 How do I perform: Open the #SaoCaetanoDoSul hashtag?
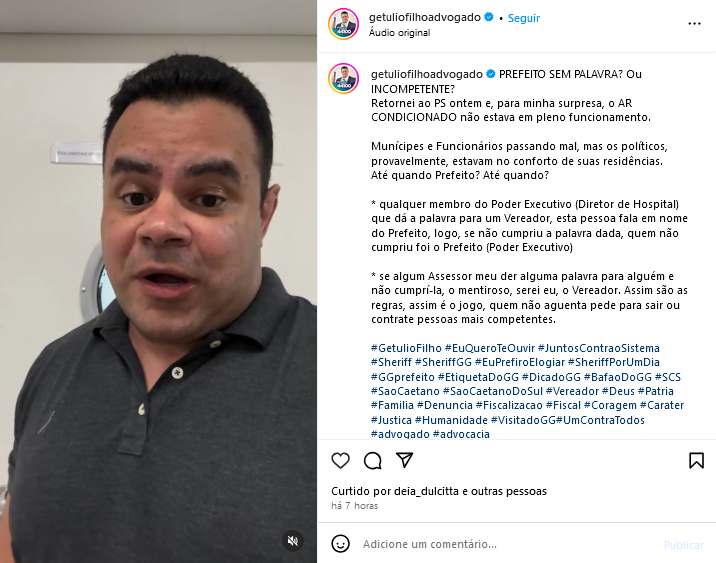493,391
